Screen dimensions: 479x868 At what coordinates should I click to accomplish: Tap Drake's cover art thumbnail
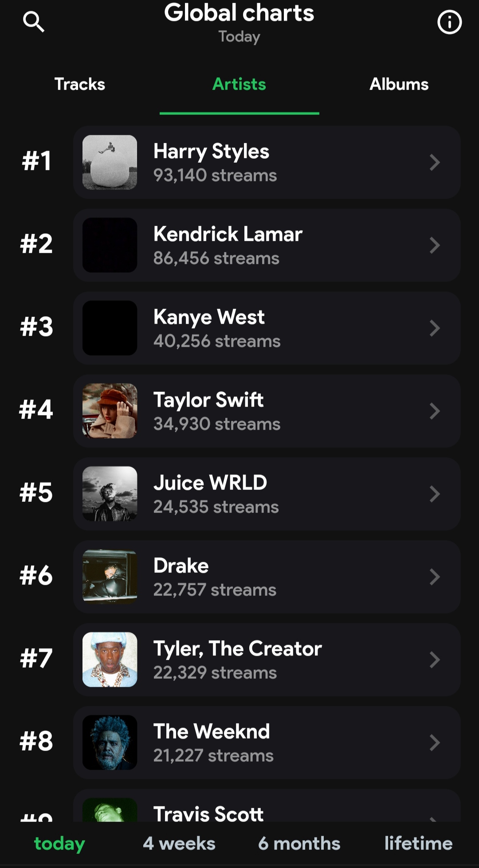click(x=110, y=577)
